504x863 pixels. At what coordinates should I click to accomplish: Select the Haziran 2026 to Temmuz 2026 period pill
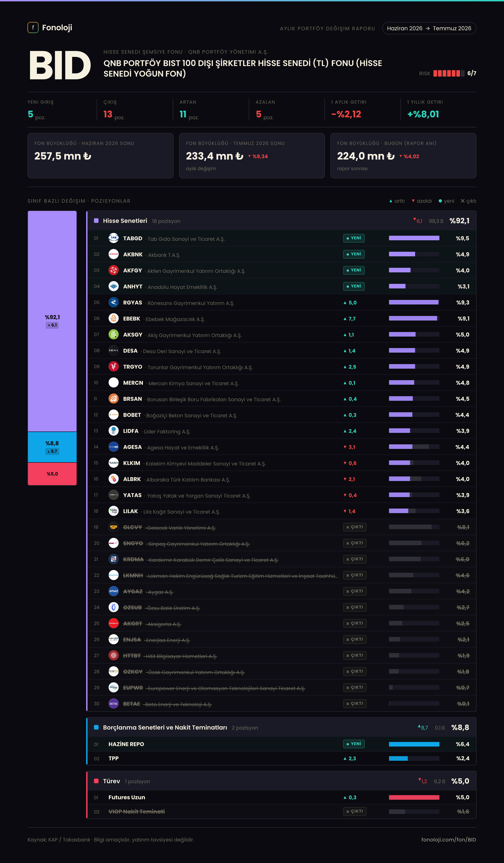[x=429, y=28]
